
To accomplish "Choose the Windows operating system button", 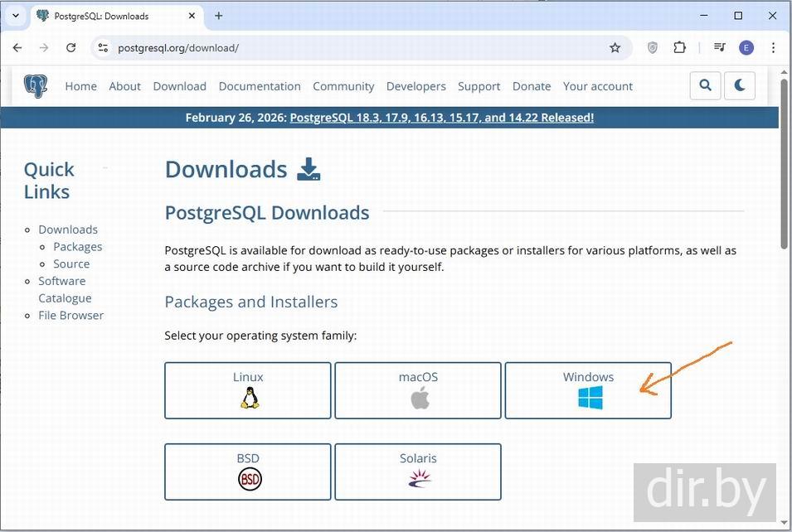I will tap(588, 390).
